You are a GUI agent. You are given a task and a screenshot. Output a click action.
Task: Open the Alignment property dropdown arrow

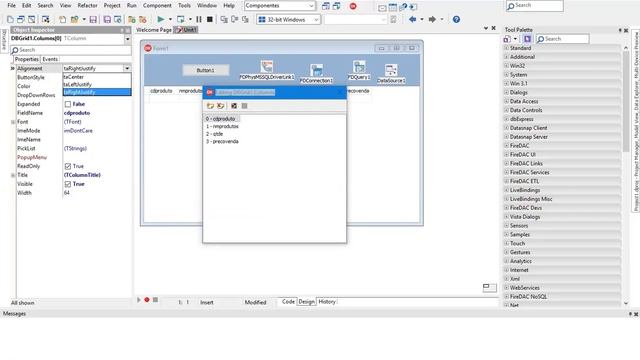[x=127, y=69]
